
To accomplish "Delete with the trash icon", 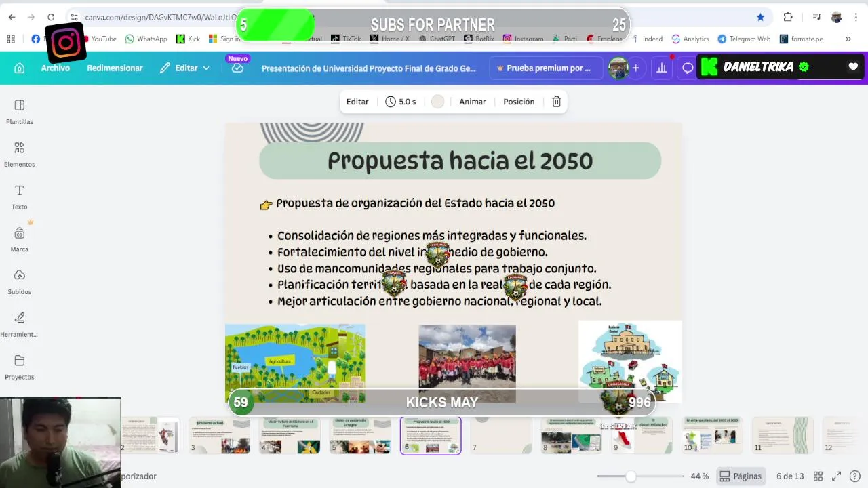I will [x=556, y=102].
